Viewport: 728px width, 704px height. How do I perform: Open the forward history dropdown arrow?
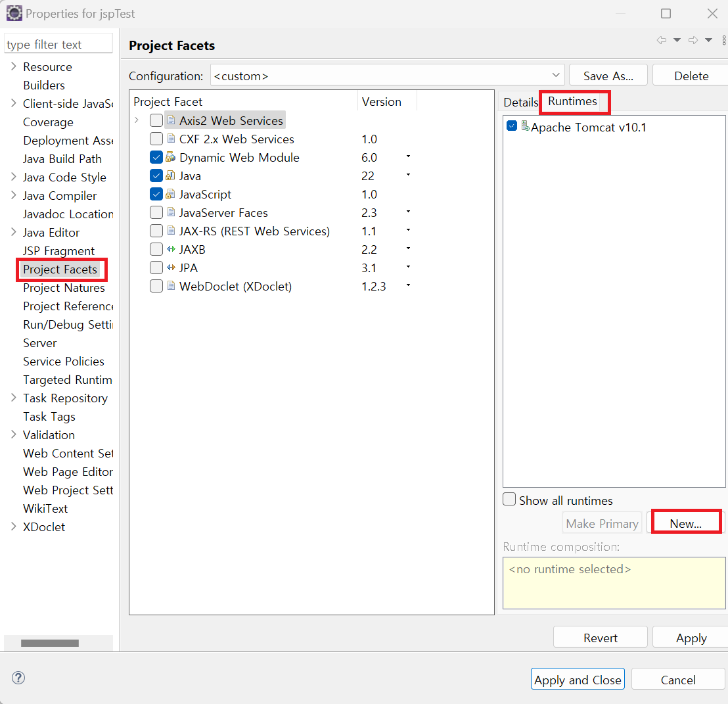708,40
